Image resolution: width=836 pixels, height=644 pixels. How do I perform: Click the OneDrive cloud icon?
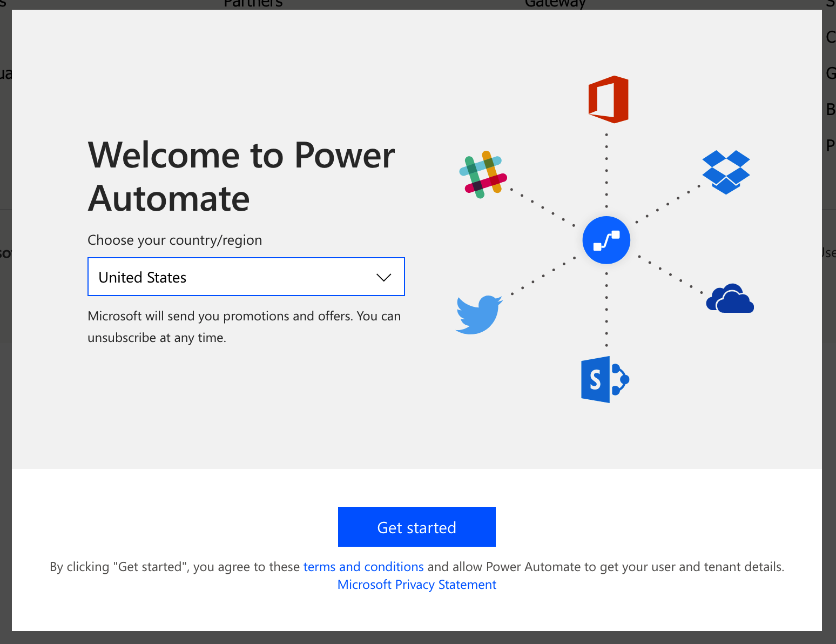pyautogui.click(x=730, y=298)
